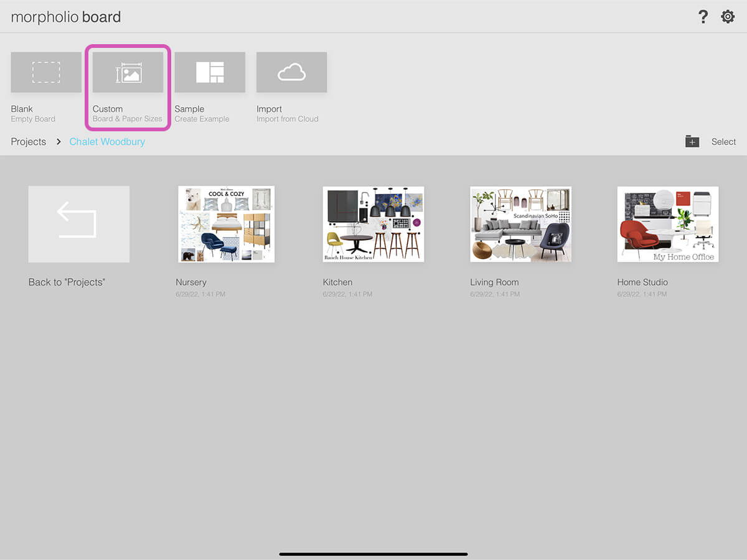Open the help question mark icon
The width and height of the screenshot is (747, 560).
[703, 17]
